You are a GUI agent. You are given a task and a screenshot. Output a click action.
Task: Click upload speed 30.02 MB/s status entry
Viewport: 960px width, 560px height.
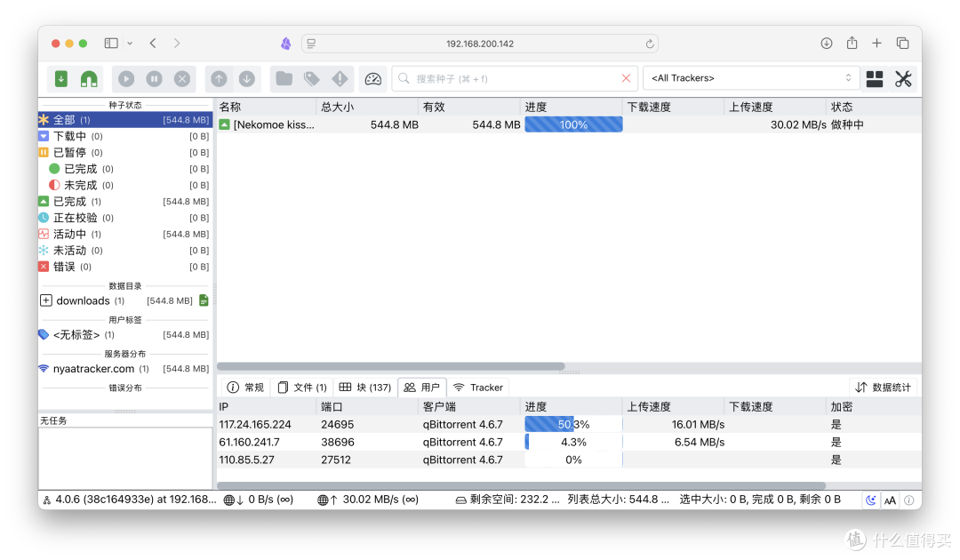(x=368, y=500)
